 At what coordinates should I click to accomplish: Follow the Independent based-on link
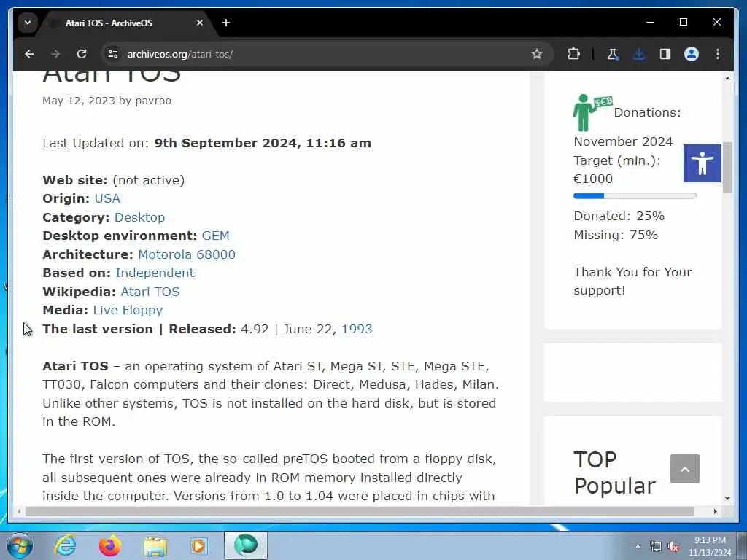click(155, 273)
